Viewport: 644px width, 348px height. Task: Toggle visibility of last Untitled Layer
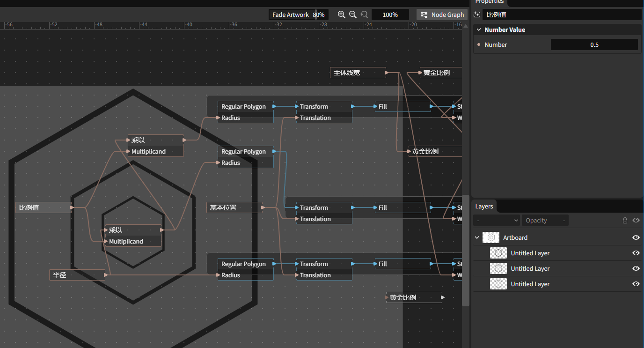[636, 284]
